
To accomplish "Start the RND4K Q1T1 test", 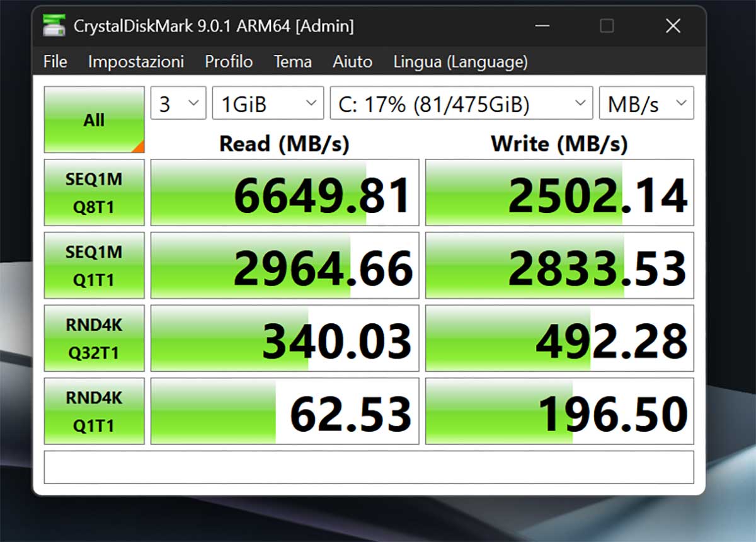I will (94, 411).
